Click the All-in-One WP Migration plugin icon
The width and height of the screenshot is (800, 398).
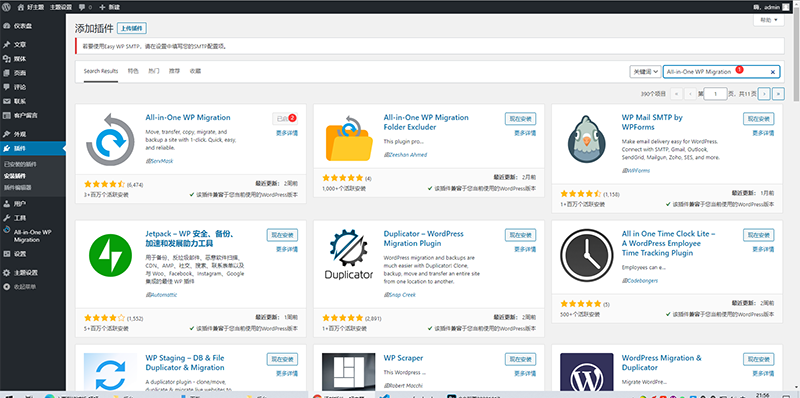point(110,139)
